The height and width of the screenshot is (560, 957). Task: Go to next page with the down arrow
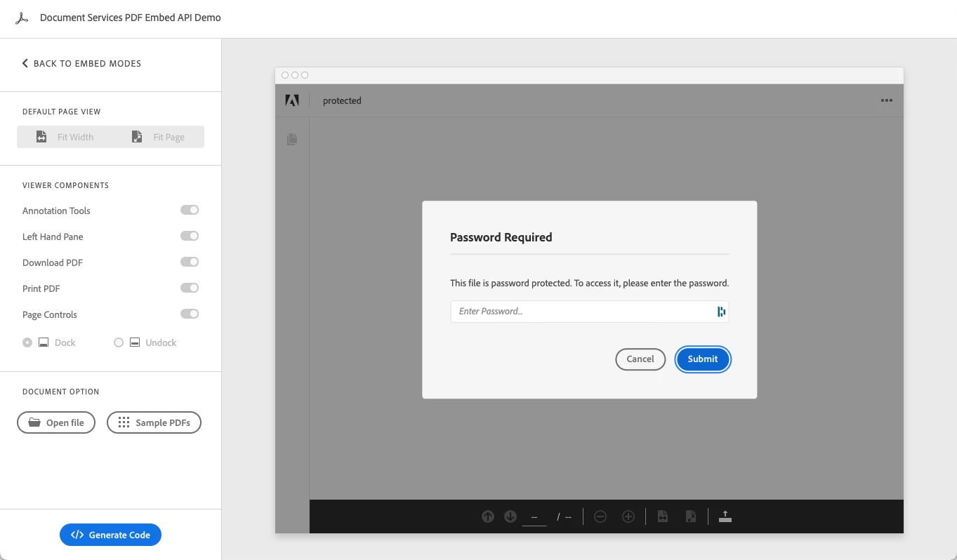coord(510,516)
